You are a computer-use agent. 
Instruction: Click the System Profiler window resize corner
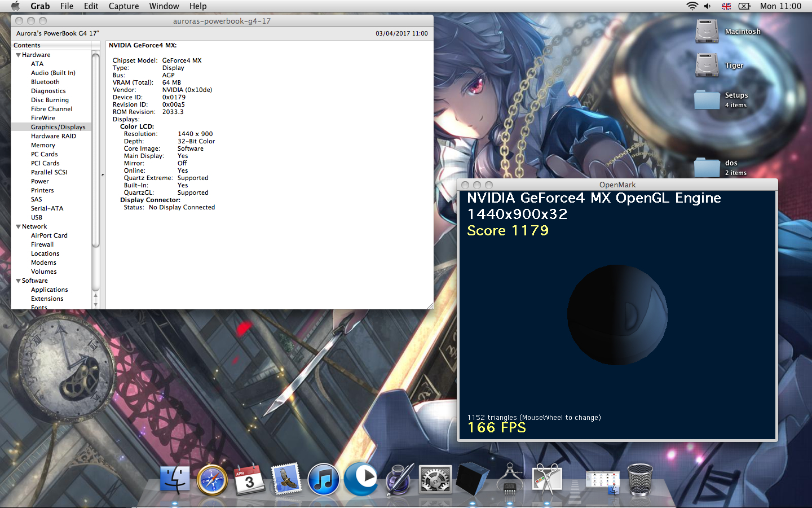tap(430, 305)
